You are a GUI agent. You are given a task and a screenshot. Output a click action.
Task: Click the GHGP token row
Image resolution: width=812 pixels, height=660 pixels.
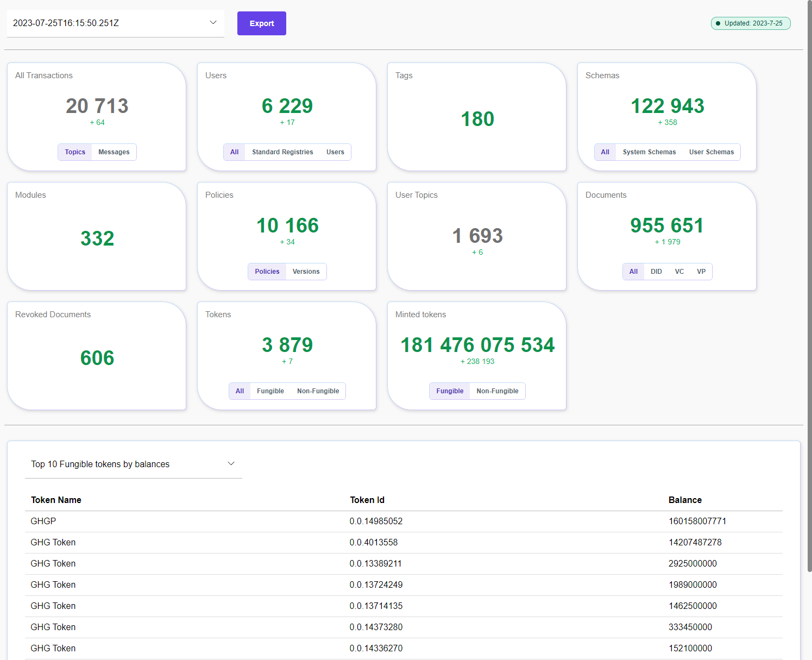(x=43, y=521)
